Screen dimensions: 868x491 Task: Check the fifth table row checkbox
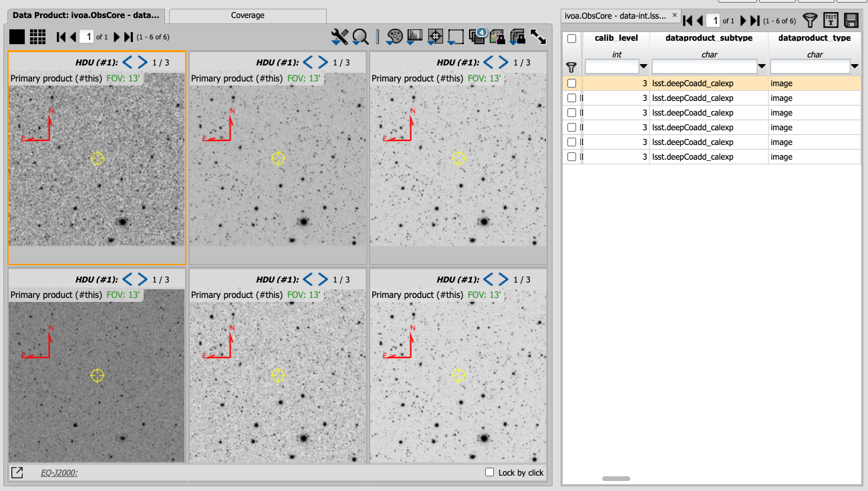[571, 142]
